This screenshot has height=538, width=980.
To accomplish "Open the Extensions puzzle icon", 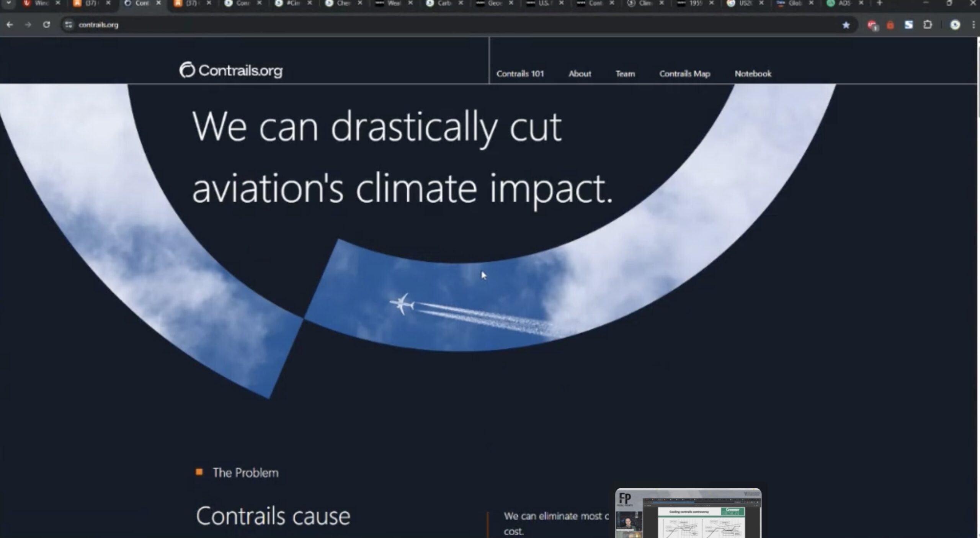I will [928, 25].
